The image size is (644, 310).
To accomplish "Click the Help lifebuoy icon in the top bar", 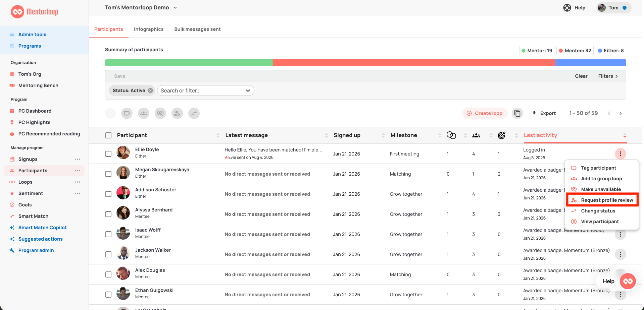I will (x=567, y=8).
